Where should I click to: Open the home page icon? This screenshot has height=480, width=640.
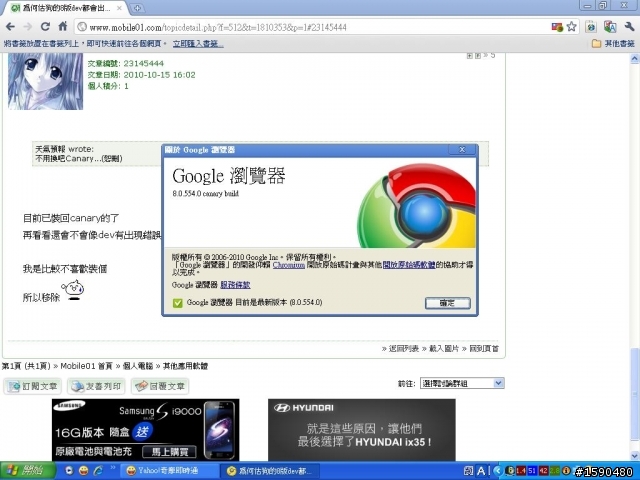pyautogui.click(x=63, y=27)
